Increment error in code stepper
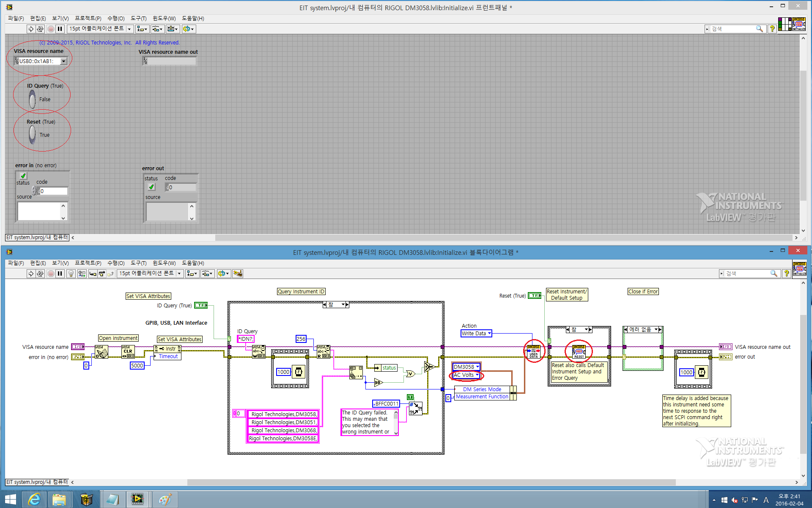Image resolution: width=812 pixels, height=508 pixels. pyautogui.click(x=34, y=189)
